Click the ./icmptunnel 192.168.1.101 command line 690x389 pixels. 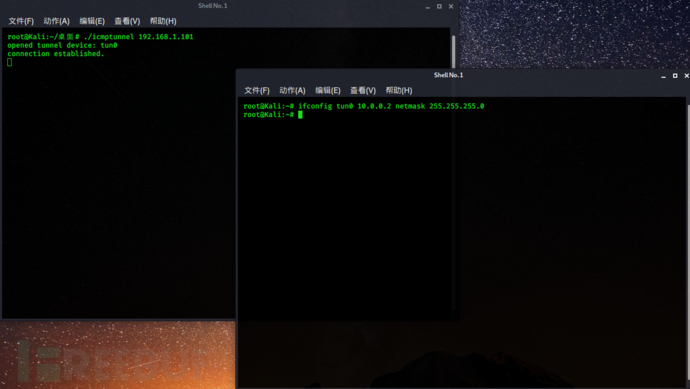coord(100,37)
